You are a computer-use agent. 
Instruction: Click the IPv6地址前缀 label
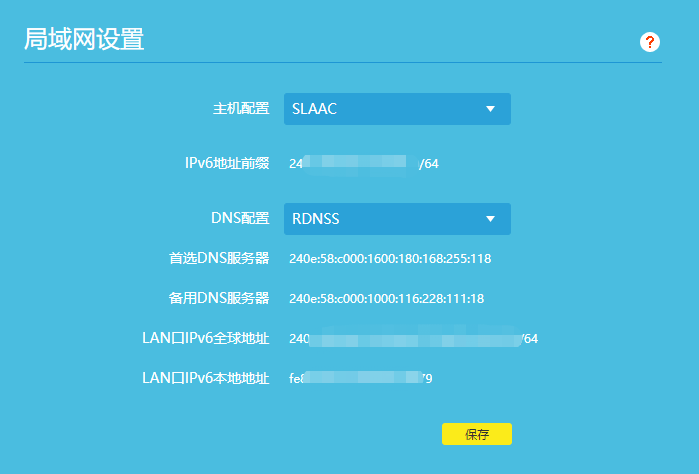pos(227,163)
